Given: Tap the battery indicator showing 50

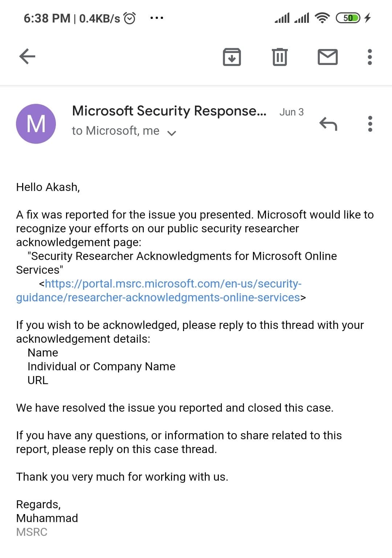Looking at the screenshot, I should (x=348, y=18).
